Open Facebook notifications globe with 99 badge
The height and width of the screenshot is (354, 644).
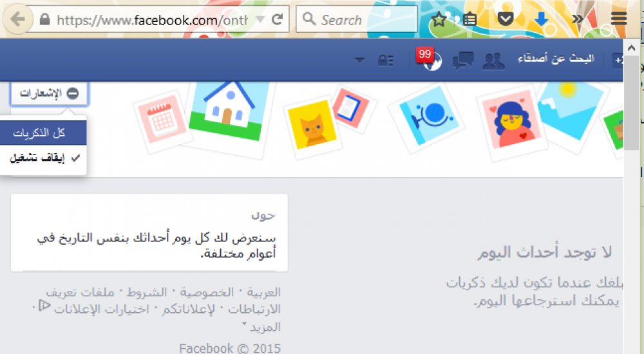430,60
